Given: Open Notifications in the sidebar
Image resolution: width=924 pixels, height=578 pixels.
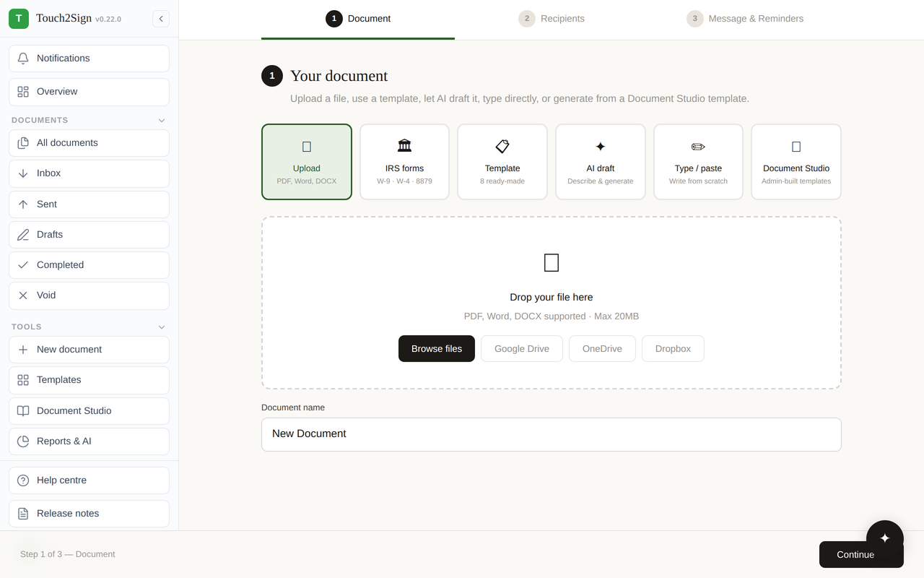Looking at the screenshot, I should (x=89, y=59).
